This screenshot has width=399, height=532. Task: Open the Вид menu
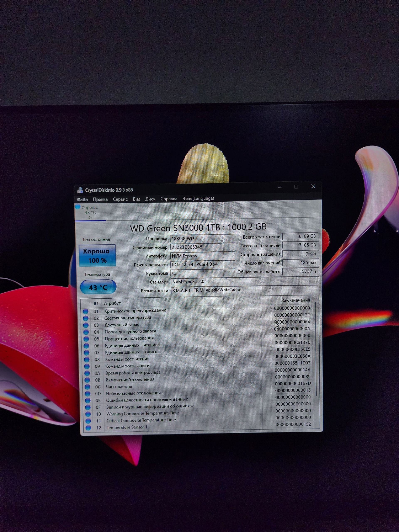pos(136,199)
